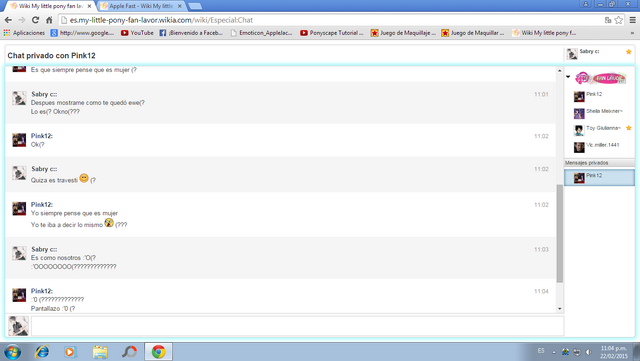This screenshot has width=640, height=361.
Task: Select user Pink12 in the chat user list
Action: (600, 96)
